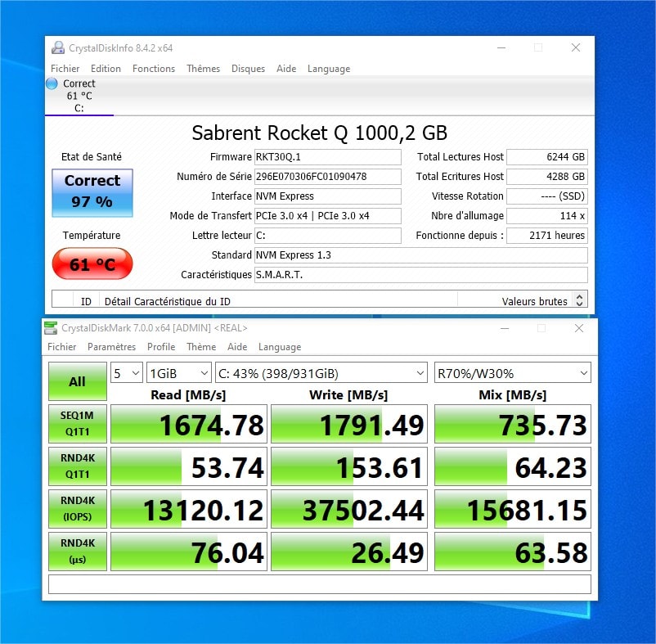The image size is (656, 644).
Task: Open Language menu in CrystalDiskInfo
Action: pos(329,69)
